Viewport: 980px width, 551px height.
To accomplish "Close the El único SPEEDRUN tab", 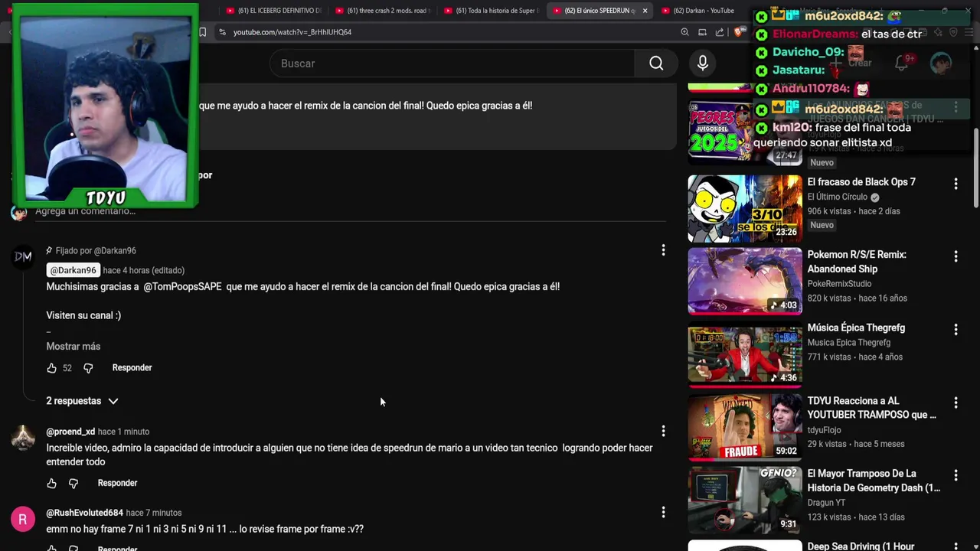I will click(645, 11).
